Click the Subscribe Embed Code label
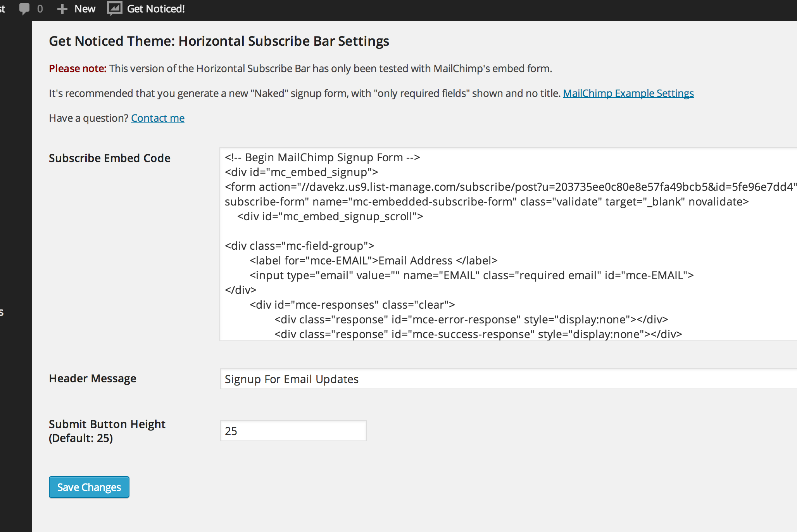This screenshot has height=532, width=797. point(109,158)
